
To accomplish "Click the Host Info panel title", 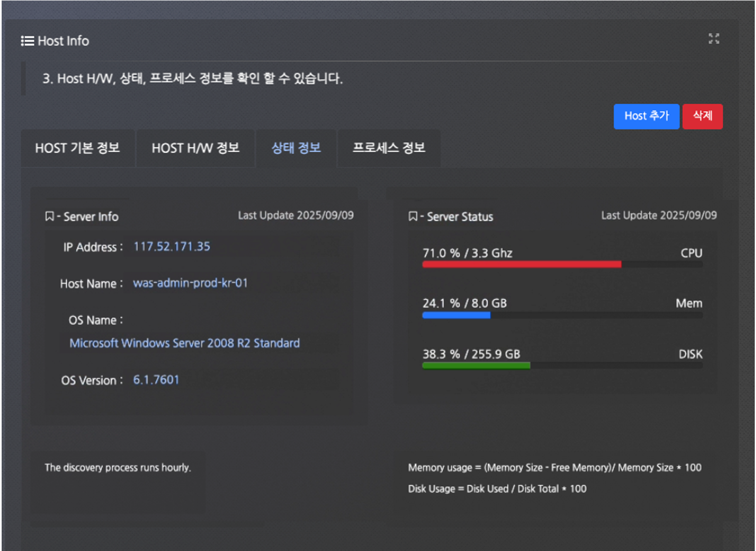I will click(63, 41).
